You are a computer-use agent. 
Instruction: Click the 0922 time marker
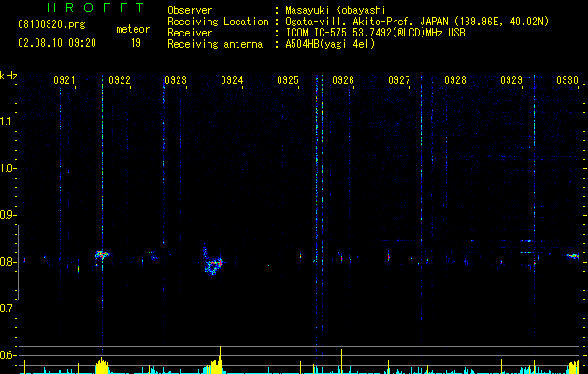(x=120, y=80)
